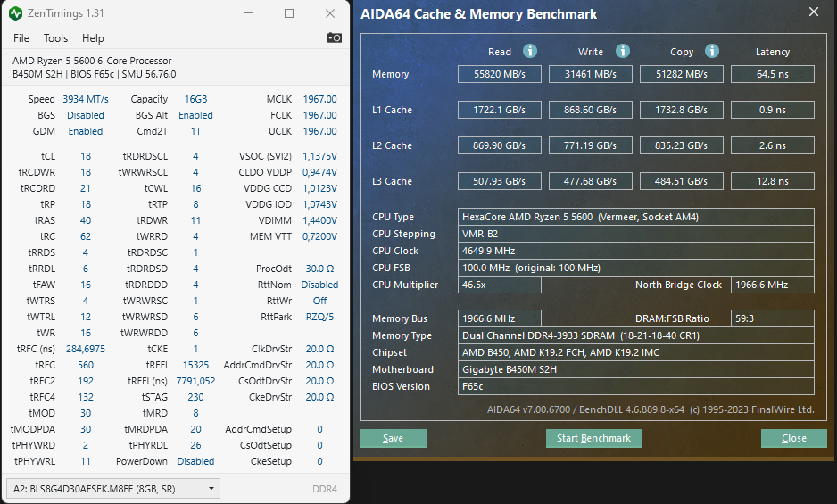837x504 pixels.
Task: Click the VSOC (SVI2) value 1,1375V
Action: point(319,156)
